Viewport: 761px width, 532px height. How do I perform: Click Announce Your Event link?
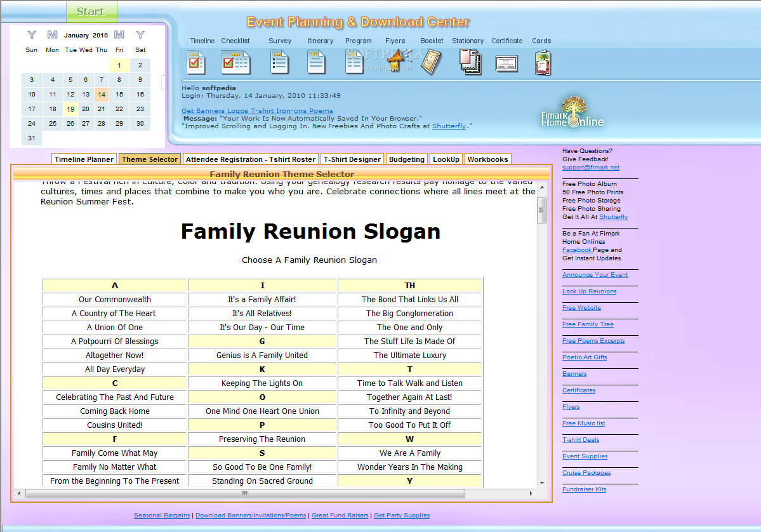point(595,275)
